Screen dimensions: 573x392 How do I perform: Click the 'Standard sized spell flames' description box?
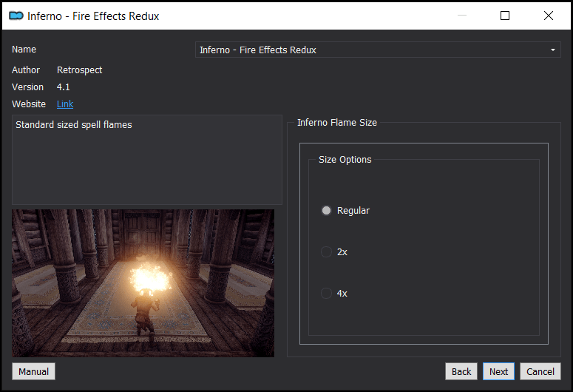pos(147,160)
